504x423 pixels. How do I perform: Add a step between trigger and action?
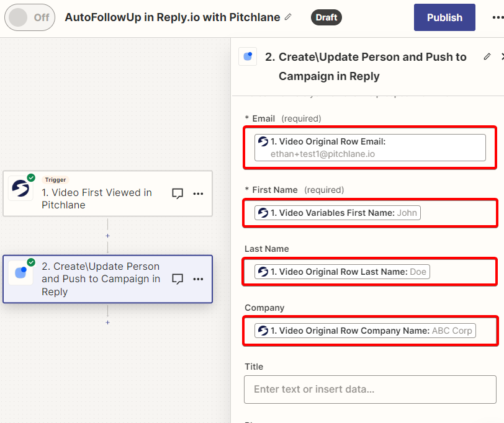coord(107,236)
